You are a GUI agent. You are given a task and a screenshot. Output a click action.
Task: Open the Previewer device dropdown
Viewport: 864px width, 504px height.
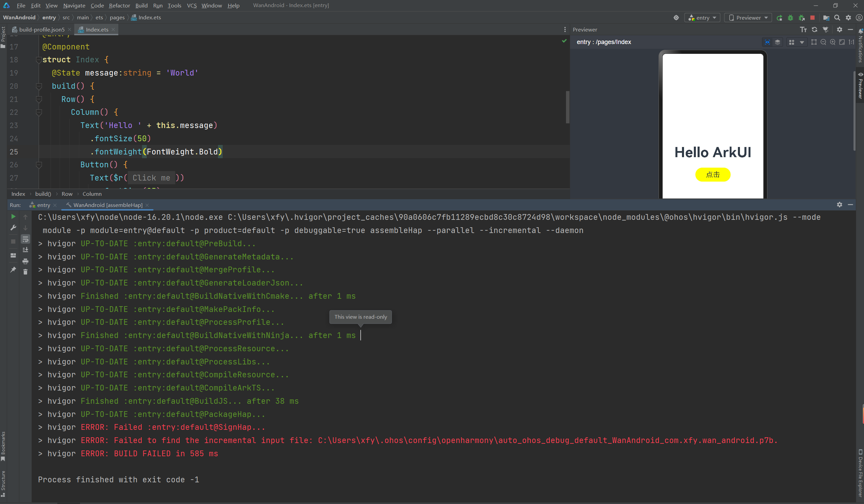(x=748, y=18)
